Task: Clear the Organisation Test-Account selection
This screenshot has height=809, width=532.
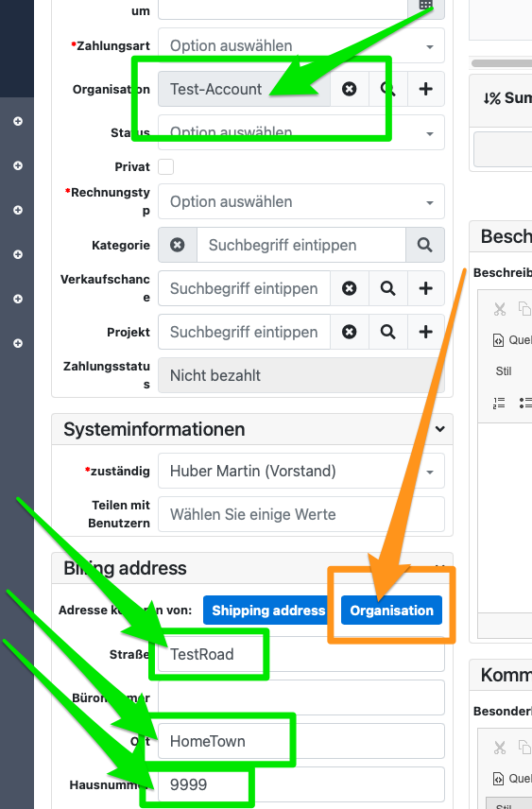Action: 350,89
